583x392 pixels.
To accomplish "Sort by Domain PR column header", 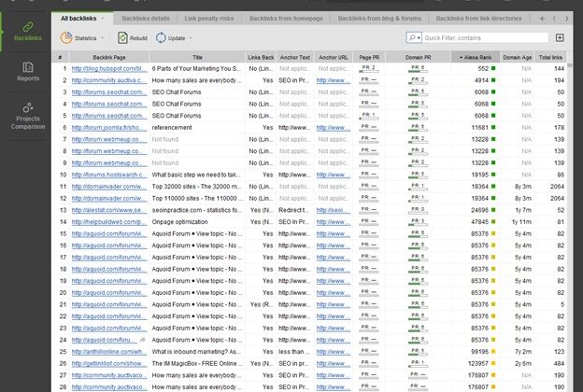I will (419, 57).
